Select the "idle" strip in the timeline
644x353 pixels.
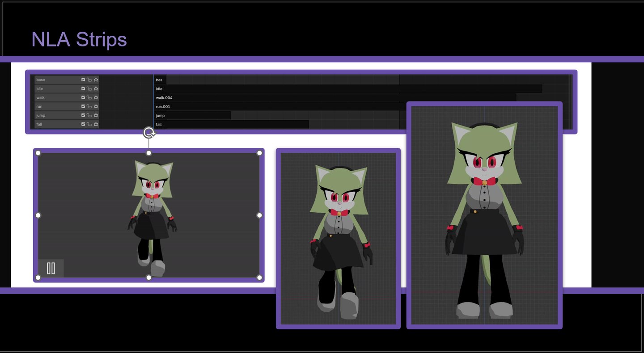tap(348, 88)
